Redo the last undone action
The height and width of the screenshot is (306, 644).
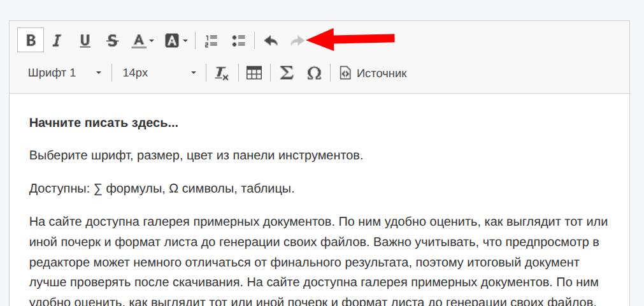[297, 40]
